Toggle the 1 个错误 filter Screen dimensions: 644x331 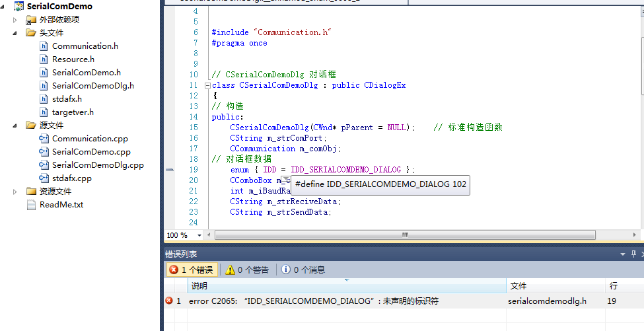coord(192,270)
